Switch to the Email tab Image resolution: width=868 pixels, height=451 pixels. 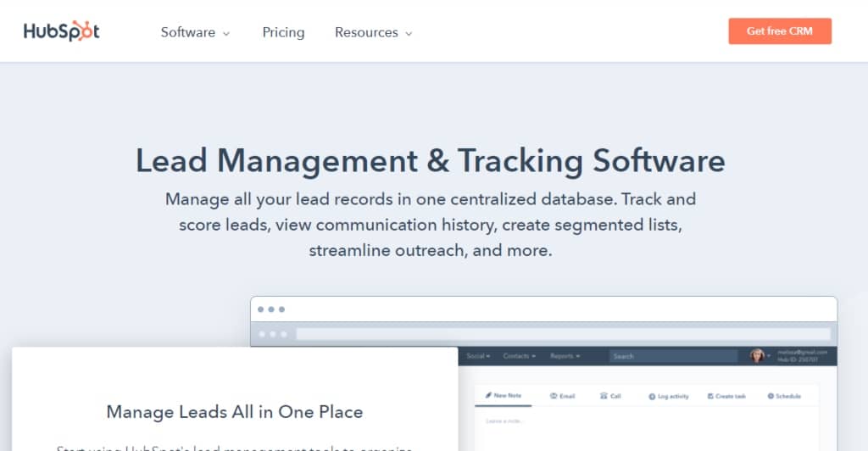pyautogui.click(x=563, y=396)
